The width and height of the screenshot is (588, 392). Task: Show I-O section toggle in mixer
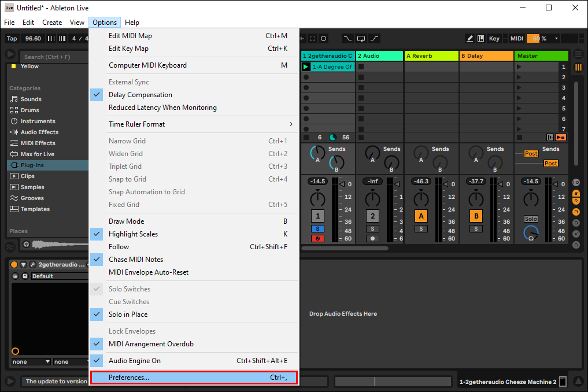[x=576, y=182]
